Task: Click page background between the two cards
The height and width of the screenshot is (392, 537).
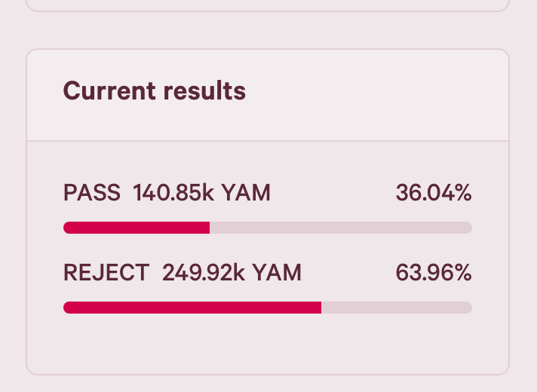Action: (x=268, y=30)
